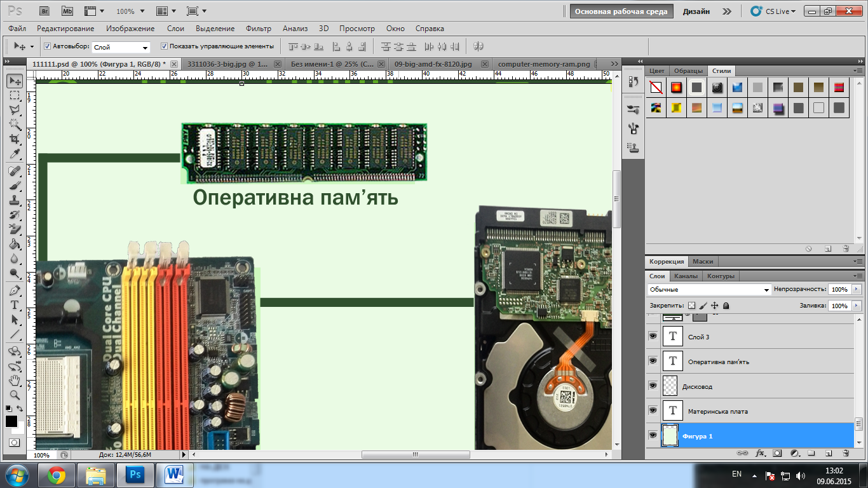Screen dimensions: 868x488
Task: Open the blend mode Обычные dropdown
Action: click(709, 290)
